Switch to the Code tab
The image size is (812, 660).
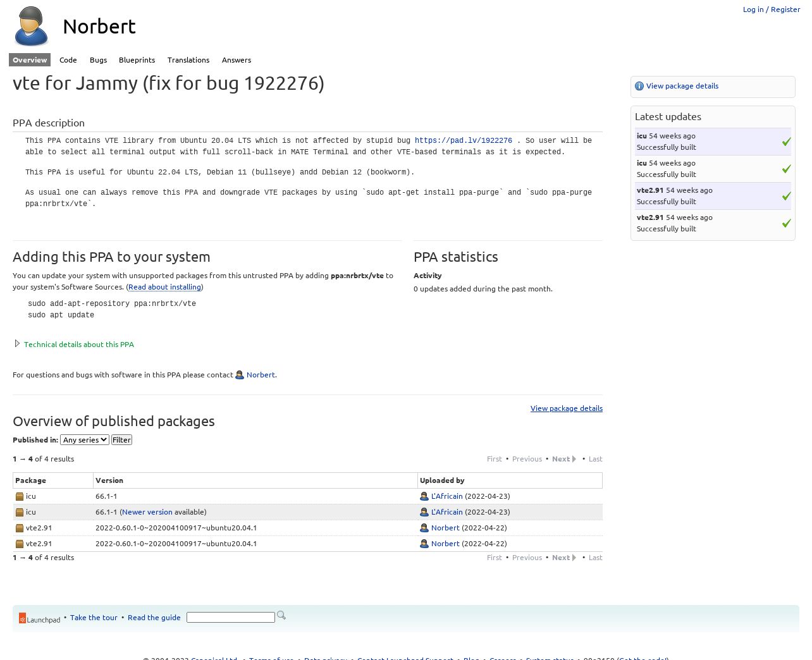[68, 60]
